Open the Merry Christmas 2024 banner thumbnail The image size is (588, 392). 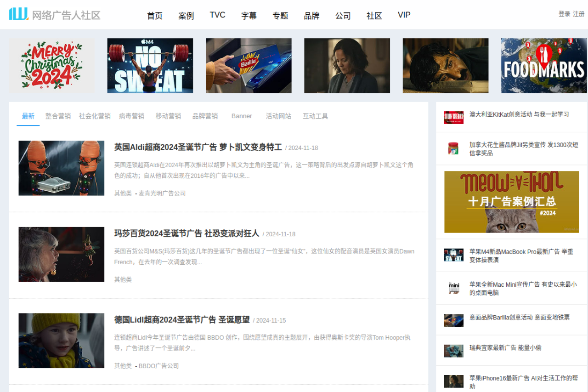click(52, 66)
